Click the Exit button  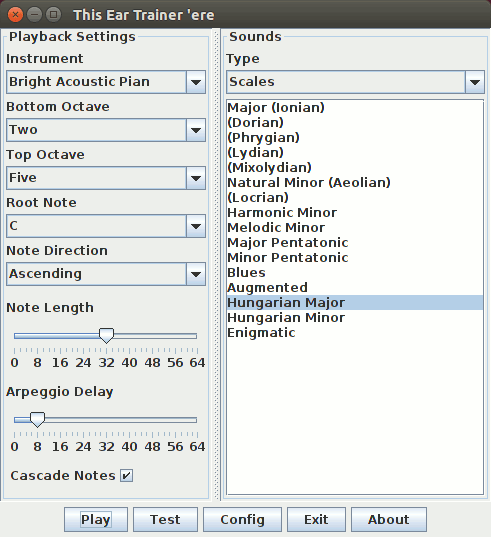pyautogui.click(x=316, y=520)
